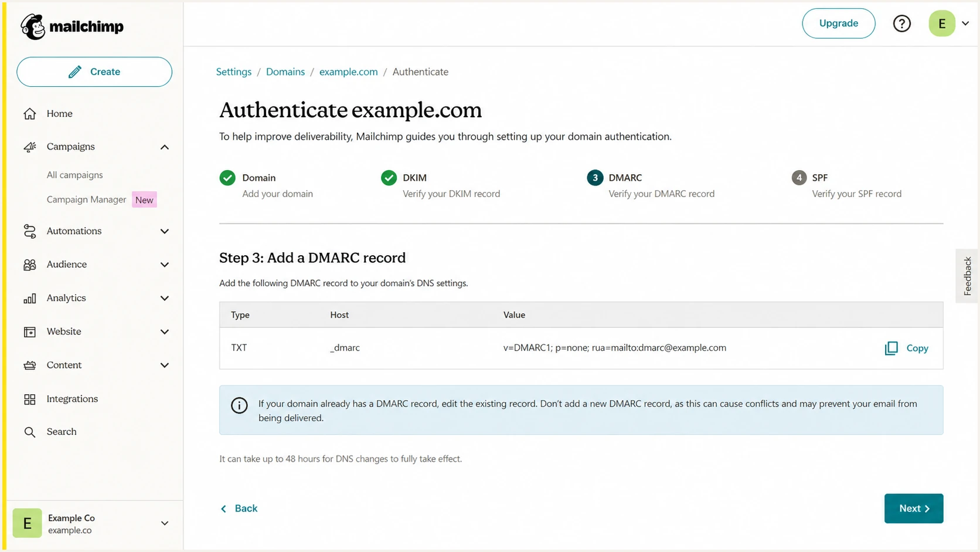The width and height of the screenshot is (980, 552).
Task: Click the DMARC step number 3 badge
Action: click(x=595, y=178)
